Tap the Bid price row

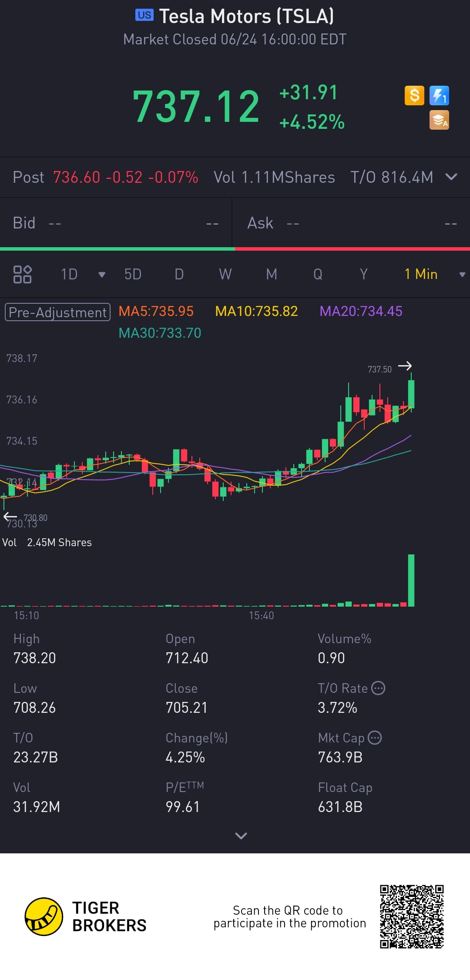pos(116,223)
